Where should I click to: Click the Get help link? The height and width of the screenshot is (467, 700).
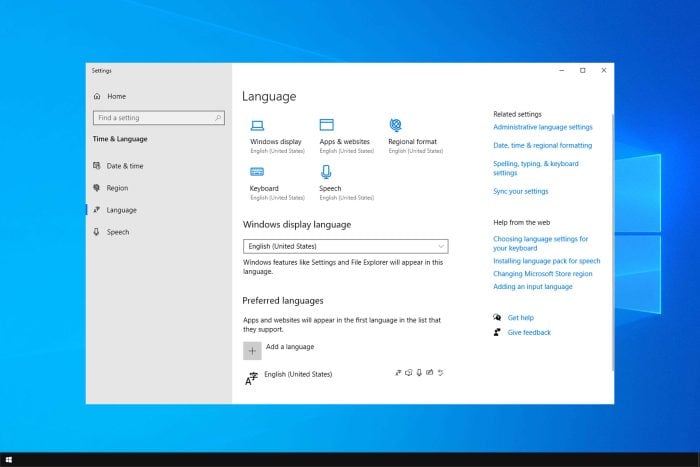click(x=521, y=317)
